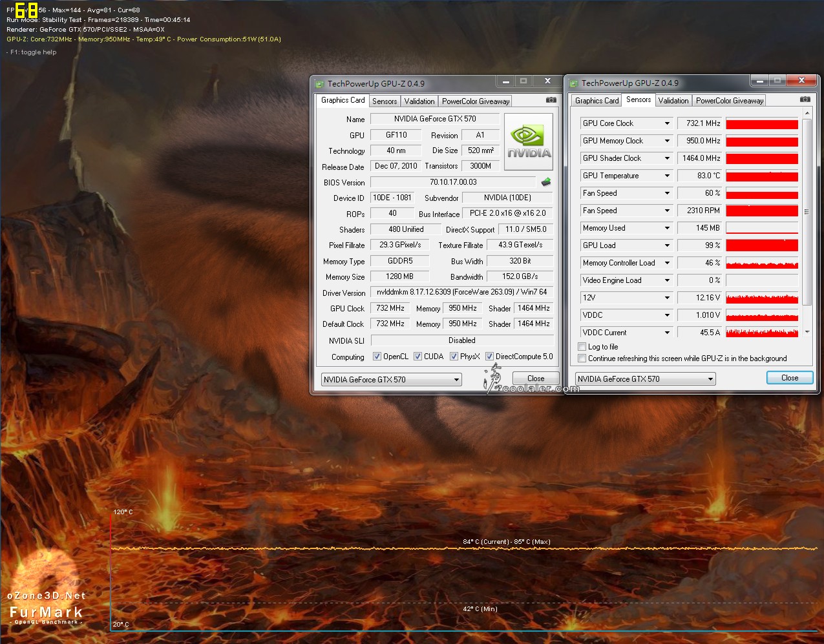
Task: Click the Pixel Fillrate value 29.3 GPixel/s
Action: click(400, 245)
